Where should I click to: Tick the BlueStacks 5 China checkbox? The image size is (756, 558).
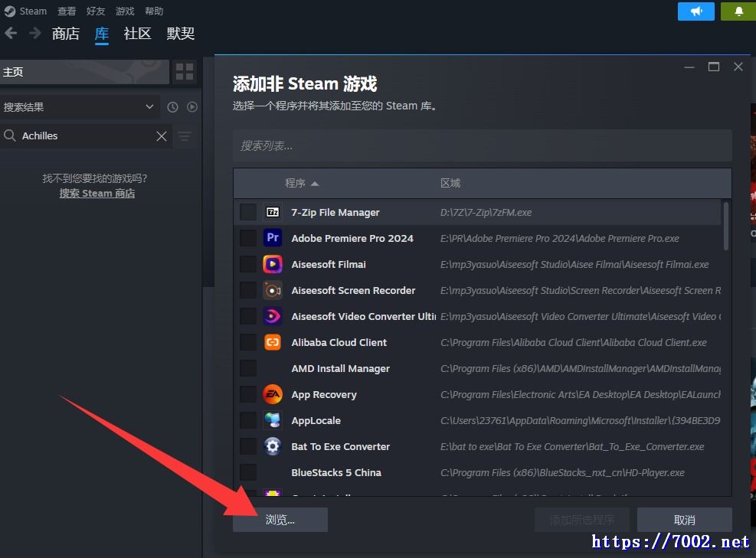248,472
